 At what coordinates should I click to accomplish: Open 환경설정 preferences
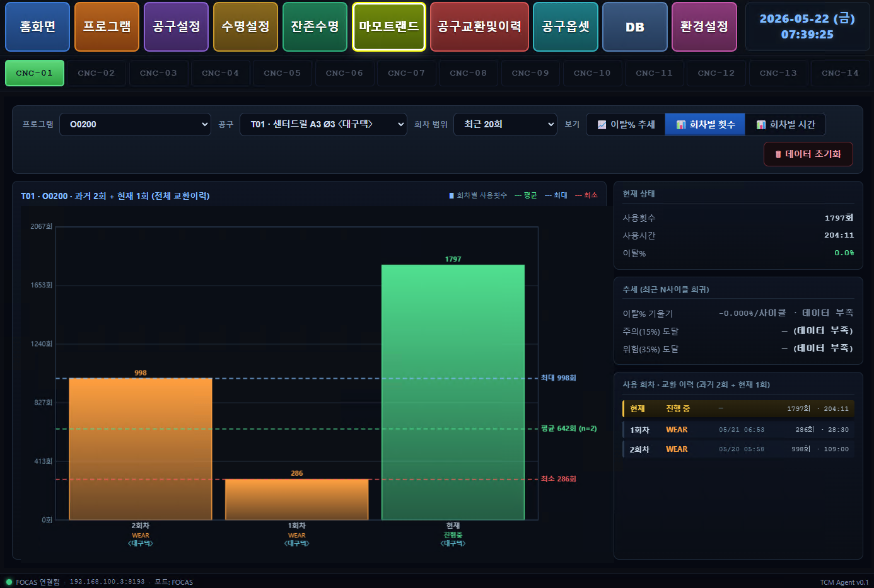pyautogui.click(x=704, y=26)
